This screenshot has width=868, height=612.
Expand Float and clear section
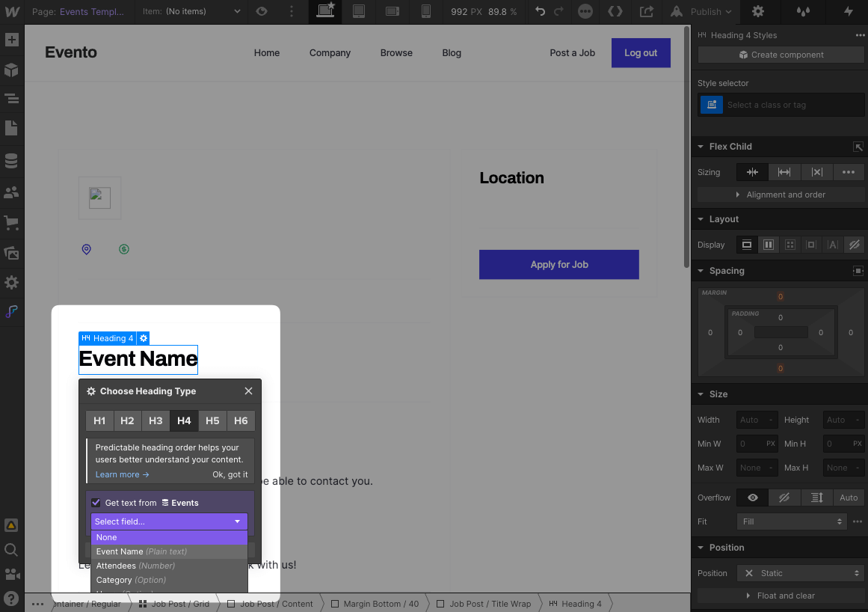click(781, 596)
